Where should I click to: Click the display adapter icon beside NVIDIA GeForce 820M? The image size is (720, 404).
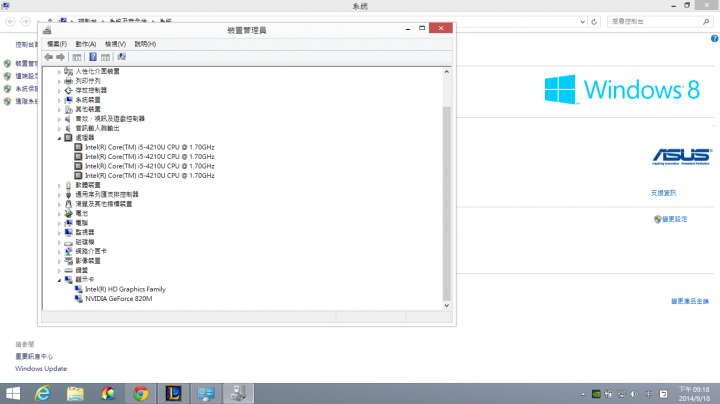point(79,298)
